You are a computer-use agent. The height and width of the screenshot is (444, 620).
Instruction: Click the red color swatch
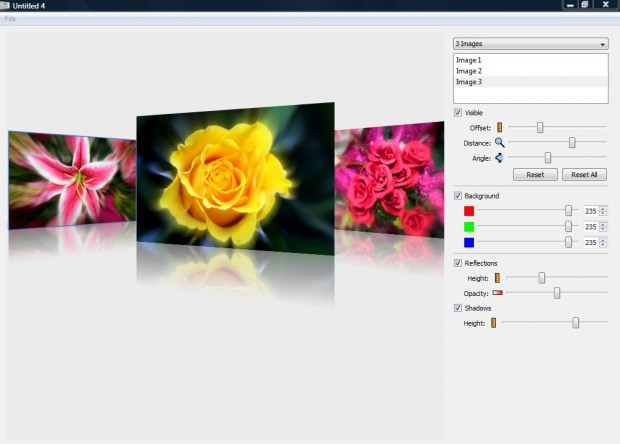[x=469, y=211]
